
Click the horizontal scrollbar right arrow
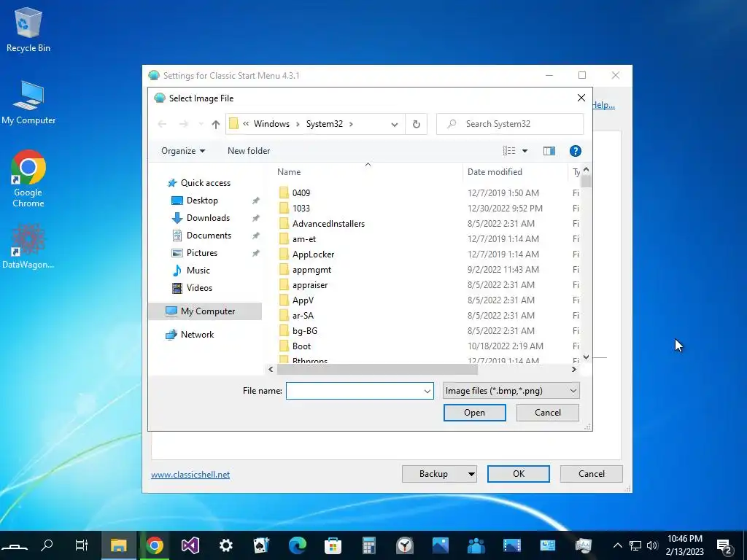coord(573,370)
